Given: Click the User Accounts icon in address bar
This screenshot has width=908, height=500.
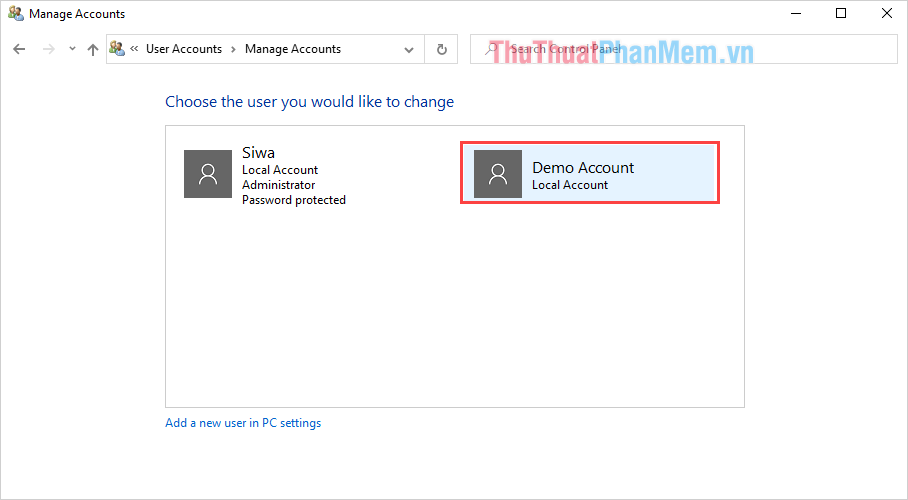Looking at the screenshot, I should [117, 49].
